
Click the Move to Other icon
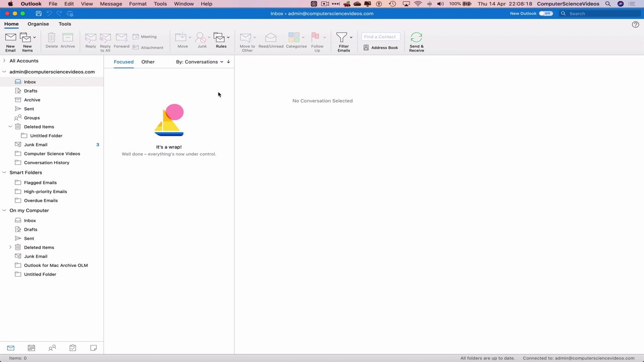coord(246,38)
